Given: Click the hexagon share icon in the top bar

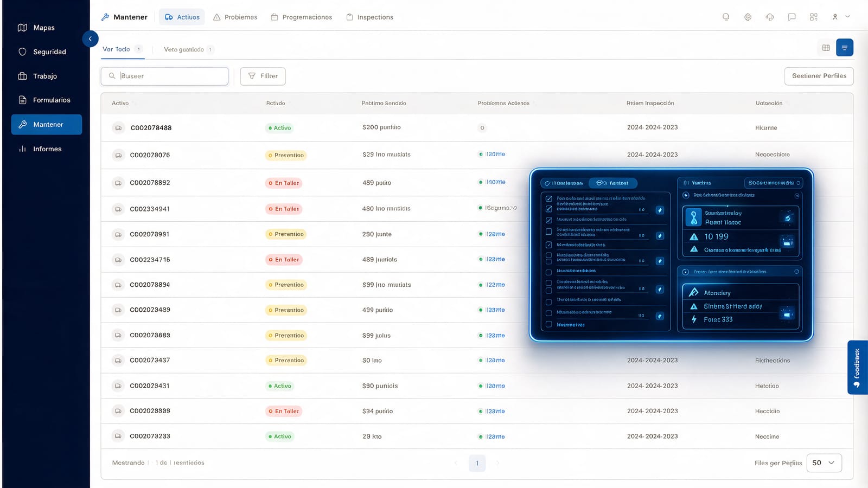Looking at the screenshot, I should [748, 17].
